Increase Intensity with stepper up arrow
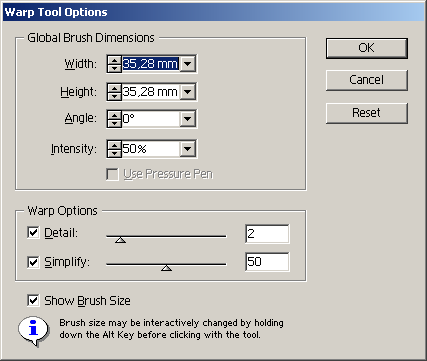 (114, 145)
